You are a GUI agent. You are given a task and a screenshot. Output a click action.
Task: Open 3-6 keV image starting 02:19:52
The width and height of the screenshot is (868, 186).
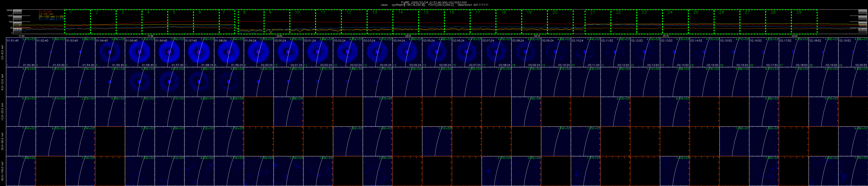853,52
